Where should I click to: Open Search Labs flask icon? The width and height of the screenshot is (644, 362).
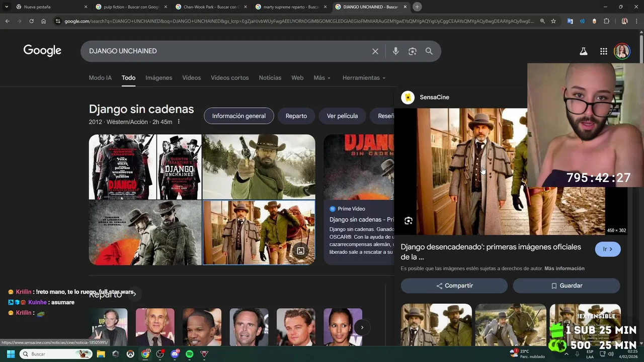tap(584, 51)
